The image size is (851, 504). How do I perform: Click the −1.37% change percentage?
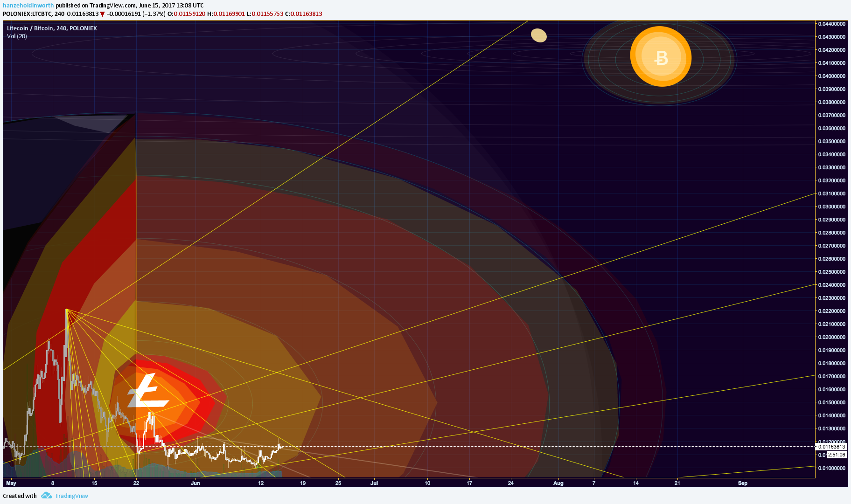coord(154,14)
